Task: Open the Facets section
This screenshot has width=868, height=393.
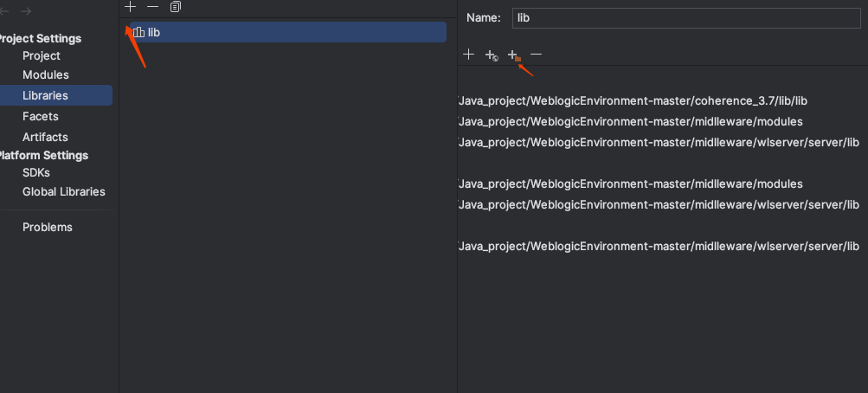Action: coord(41,116)
